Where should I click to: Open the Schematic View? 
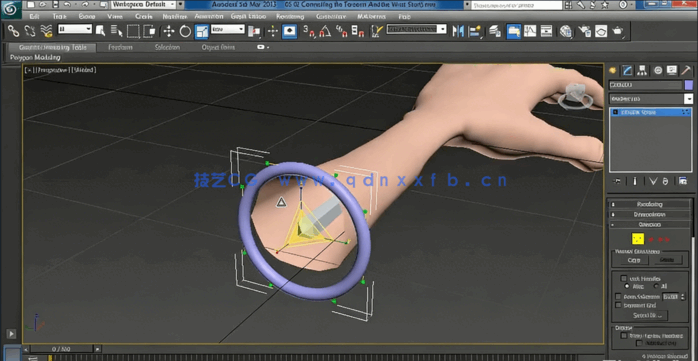point(546,31)
